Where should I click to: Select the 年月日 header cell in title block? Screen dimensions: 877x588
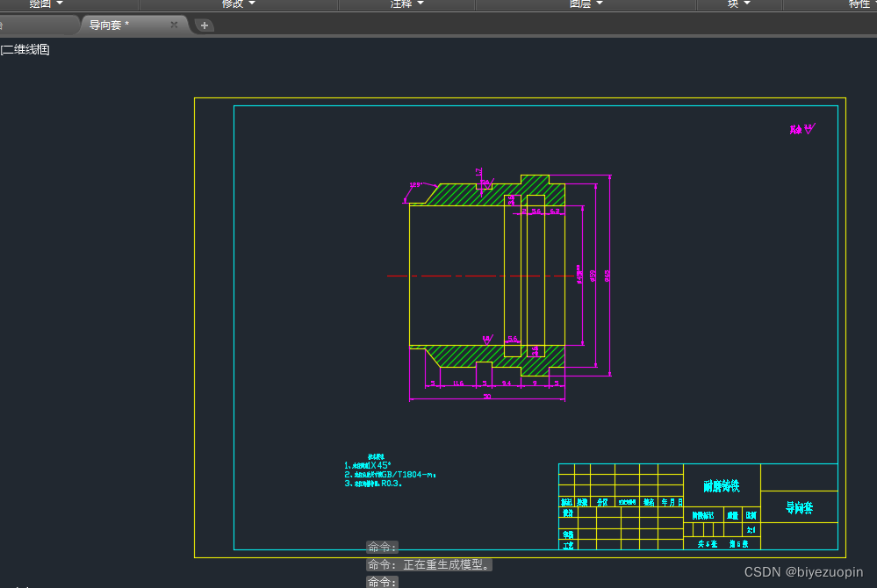[672, 502]
